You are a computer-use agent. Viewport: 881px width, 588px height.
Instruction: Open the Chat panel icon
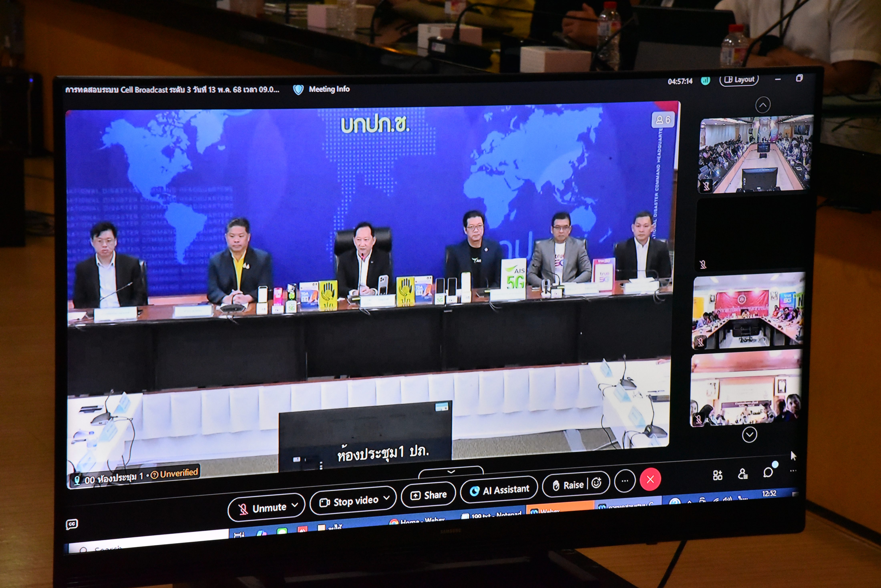(x=768, y=472)
